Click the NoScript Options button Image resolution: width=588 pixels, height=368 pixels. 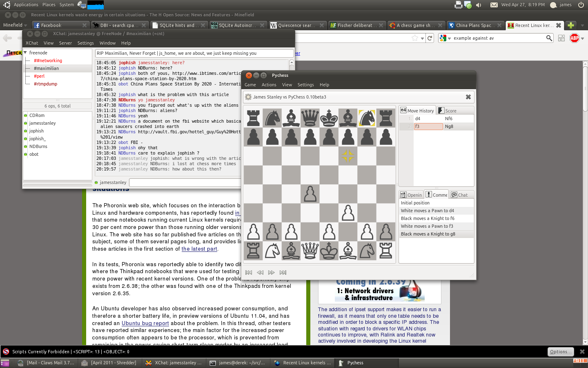[560, 352]
